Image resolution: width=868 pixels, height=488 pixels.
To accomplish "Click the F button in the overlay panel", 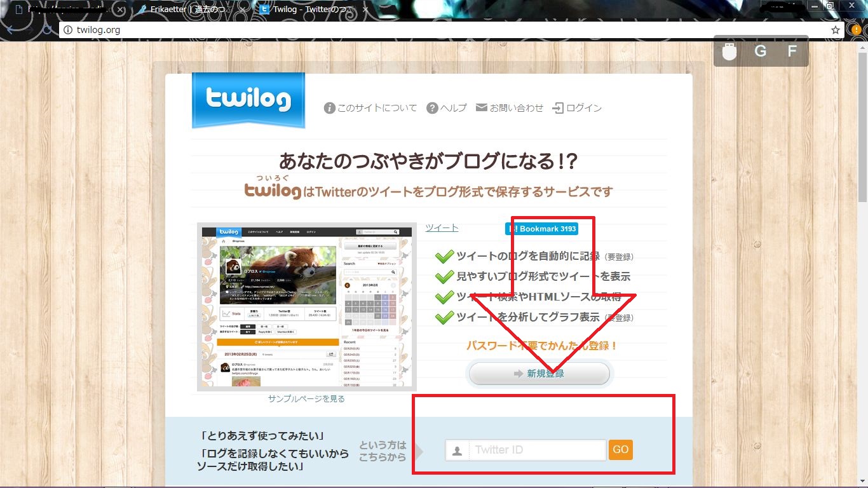I will [x=792, y=51].
